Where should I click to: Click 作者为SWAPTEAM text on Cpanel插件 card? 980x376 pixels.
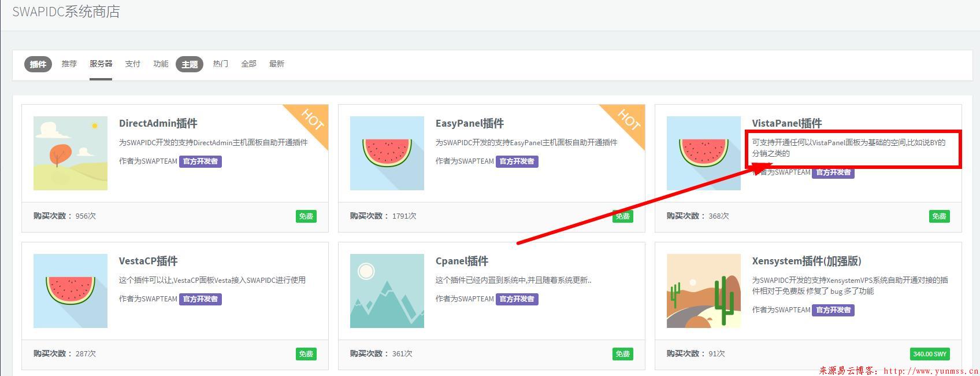click(x=465, y=299)
